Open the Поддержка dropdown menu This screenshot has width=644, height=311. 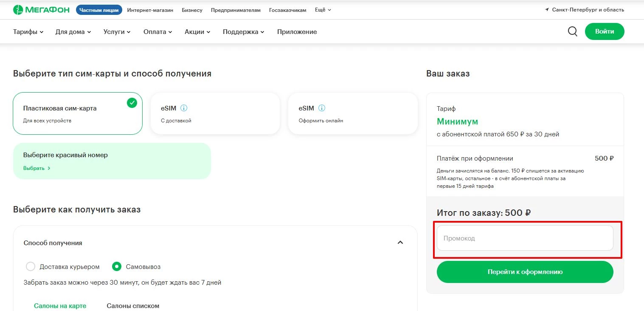pos(243,31)
